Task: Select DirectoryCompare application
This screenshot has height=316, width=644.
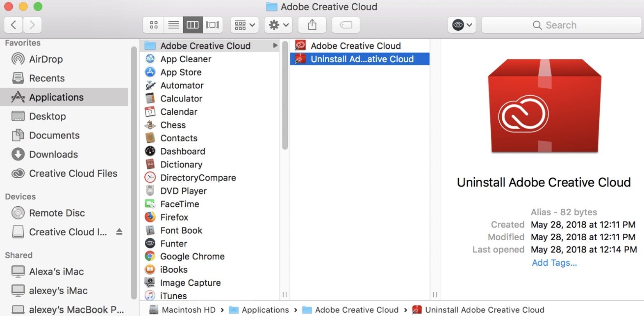Action: (x=210, y=178)
